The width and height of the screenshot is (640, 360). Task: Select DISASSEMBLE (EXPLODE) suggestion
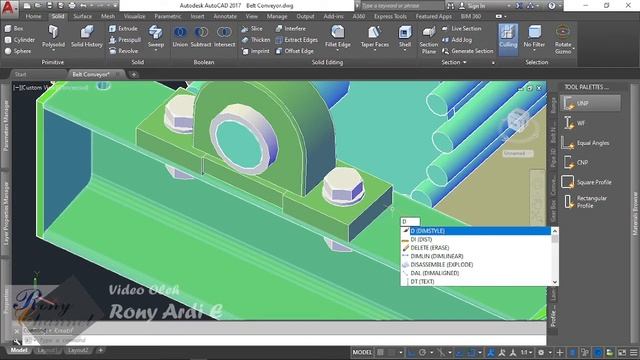(x=476, y=264)
